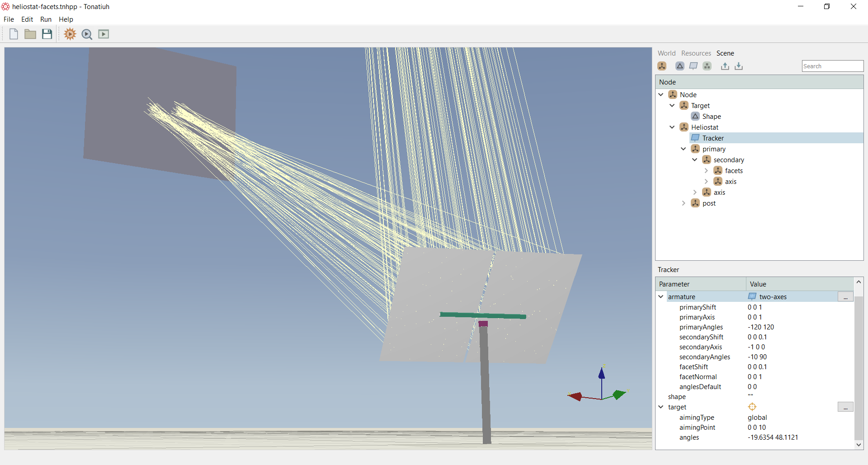
Task: Expand the axis node under secondary
Action: (706, 181)
